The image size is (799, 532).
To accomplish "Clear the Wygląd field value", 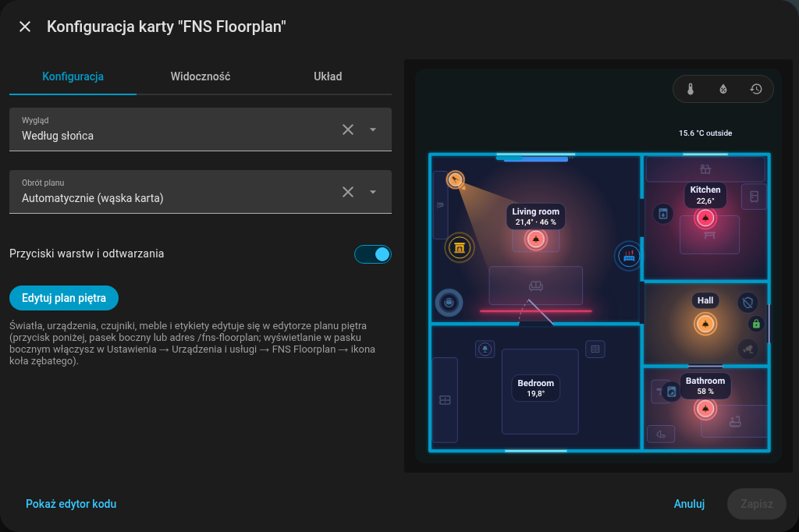I will tap(348, 129).
